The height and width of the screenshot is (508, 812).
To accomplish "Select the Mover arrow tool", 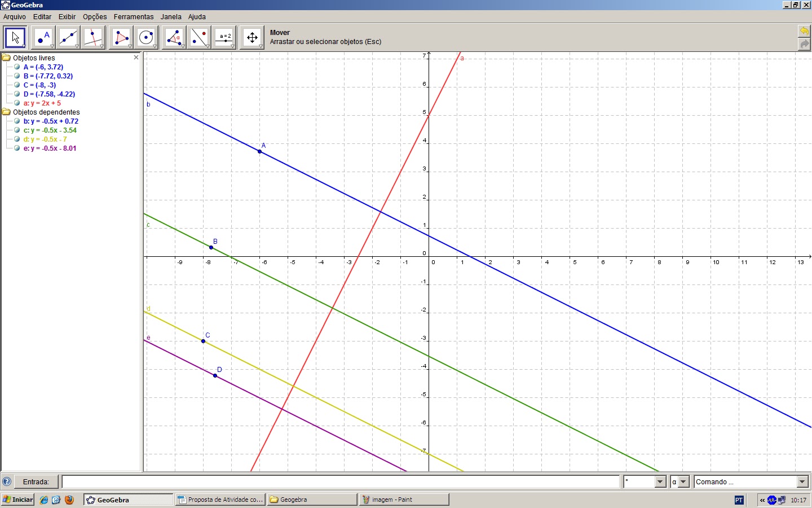I will (x=15, y=38).
